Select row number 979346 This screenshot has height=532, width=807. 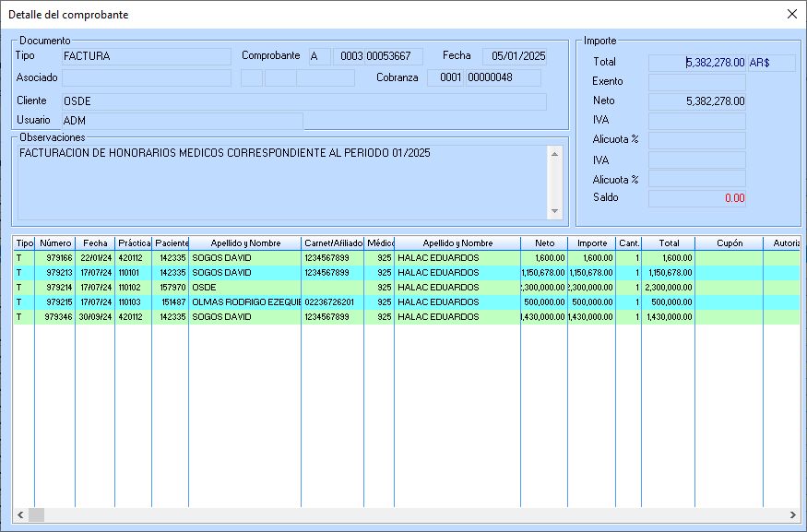407,317
